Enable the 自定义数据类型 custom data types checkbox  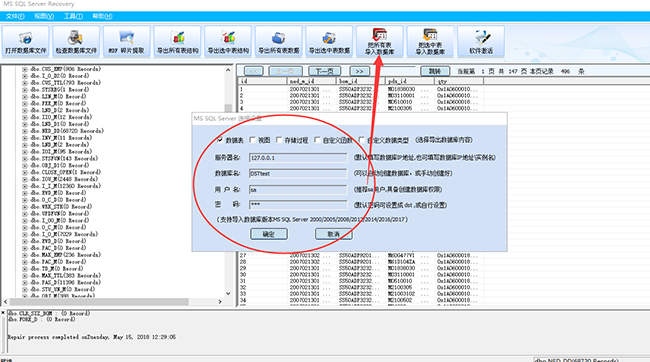(362, 140)
